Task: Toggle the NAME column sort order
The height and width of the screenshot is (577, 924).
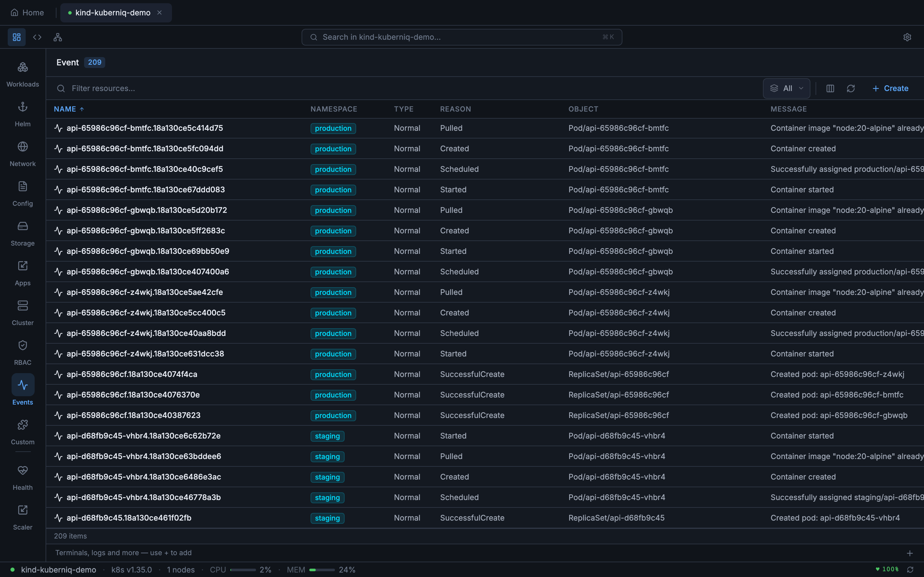Action: [x=69, y=109]
